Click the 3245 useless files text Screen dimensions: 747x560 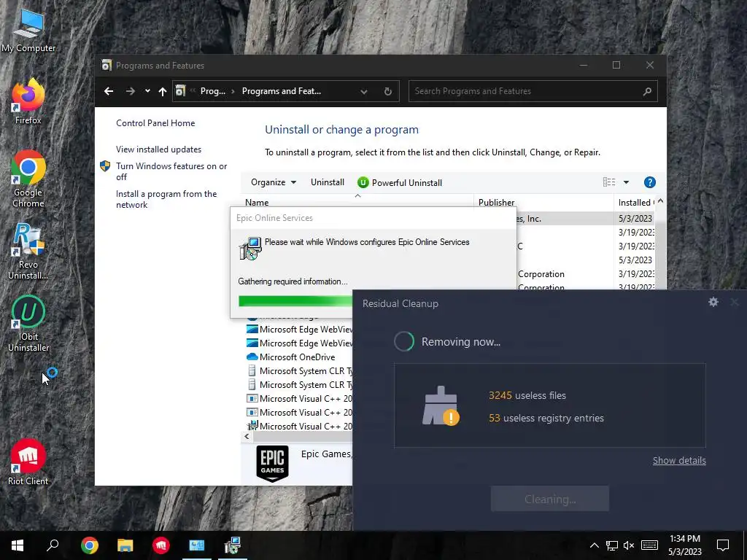click(x=527, y=395)
